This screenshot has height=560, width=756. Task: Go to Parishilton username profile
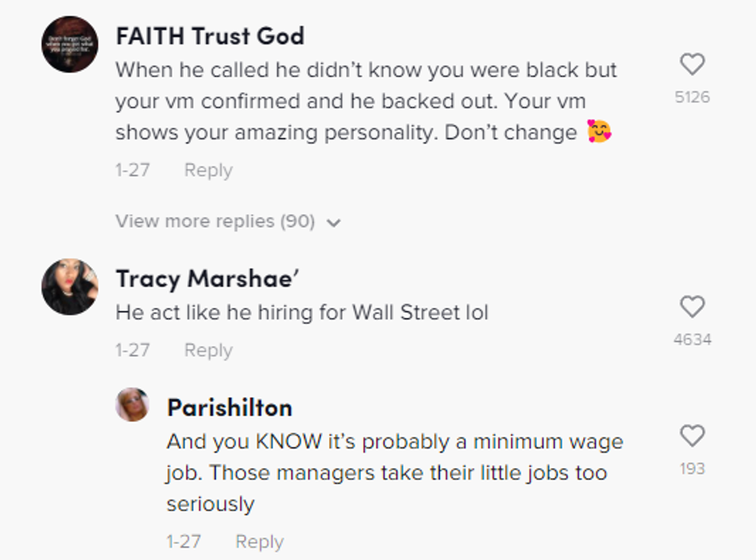tap(229, 407)
